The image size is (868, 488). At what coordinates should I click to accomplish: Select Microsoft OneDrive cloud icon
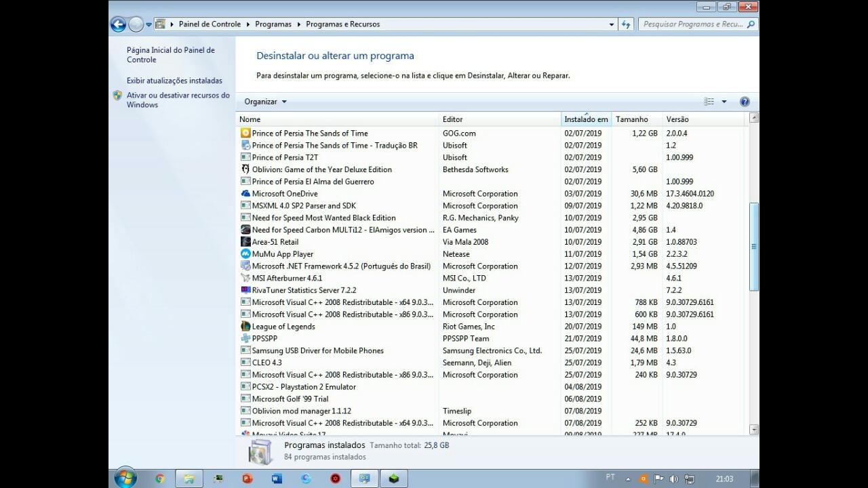(245, 194)
